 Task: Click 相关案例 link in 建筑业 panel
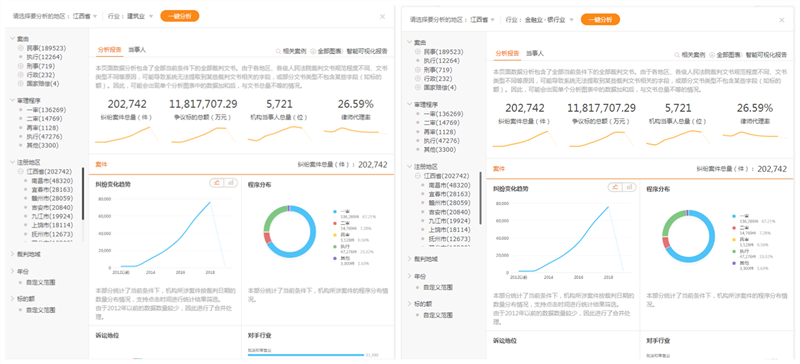click(294, 51)
